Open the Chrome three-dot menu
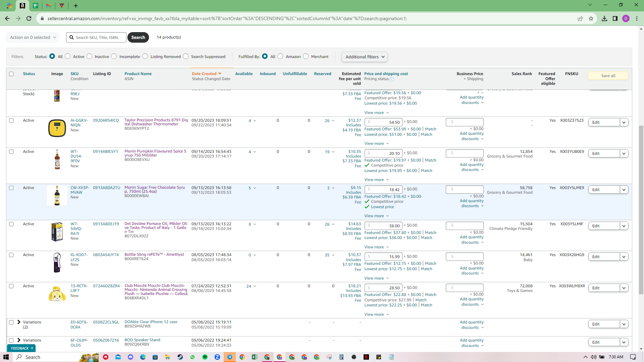This screenshot has width=644, height=362. [637, 18]
